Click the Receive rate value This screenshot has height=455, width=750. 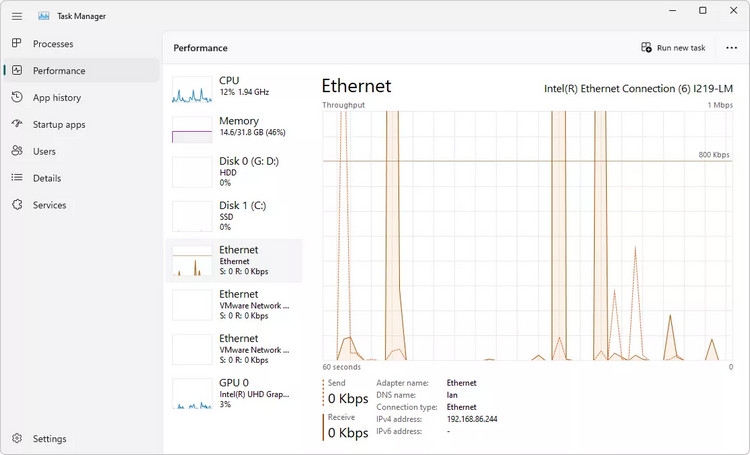pyautogui.click(x=348, y=433)
